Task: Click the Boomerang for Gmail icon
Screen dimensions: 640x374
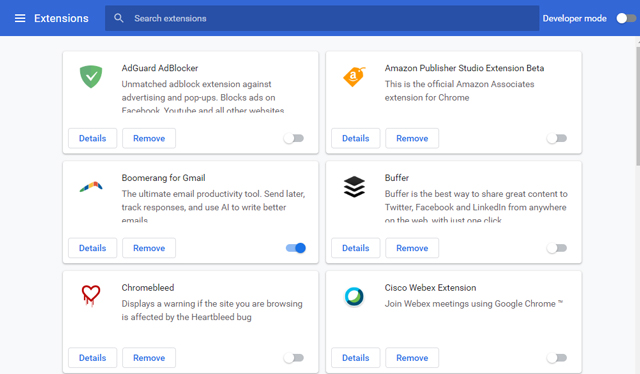Action: coord(91,187)
